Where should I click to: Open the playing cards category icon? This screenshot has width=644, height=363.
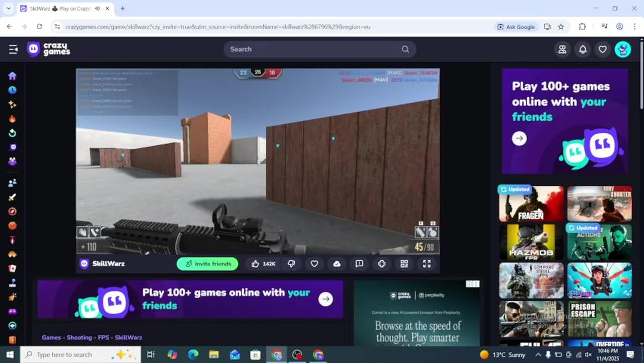(12, 269)
